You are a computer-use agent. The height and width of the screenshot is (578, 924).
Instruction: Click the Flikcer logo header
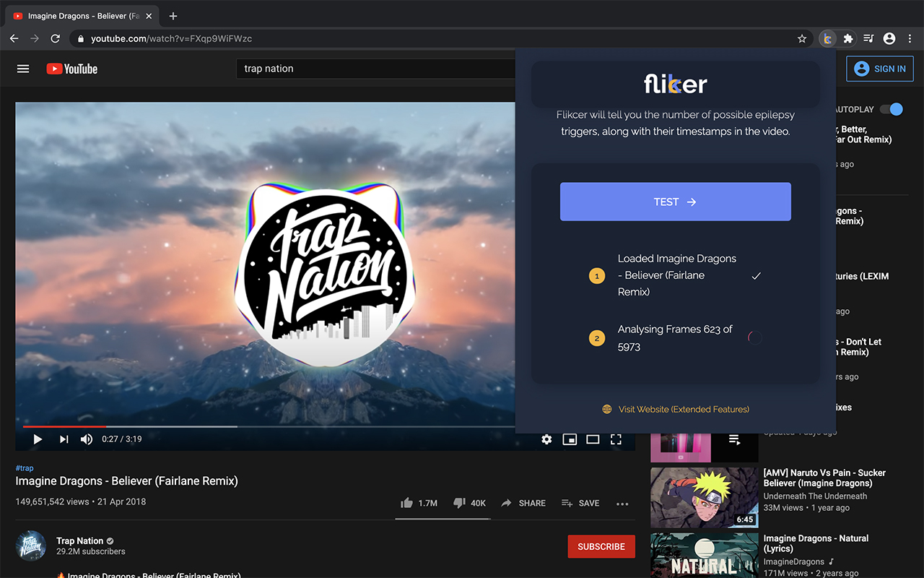pos(676,85)
